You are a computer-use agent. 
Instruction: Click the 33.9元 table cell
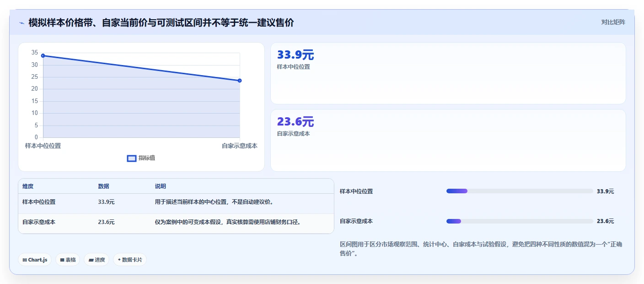click(106, 202)
